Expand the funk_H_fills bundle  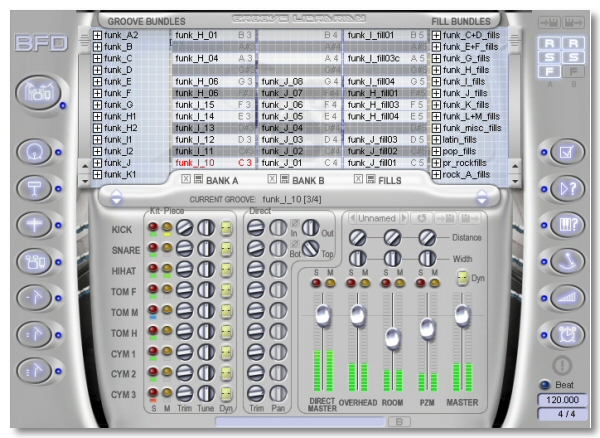(436, 70)
